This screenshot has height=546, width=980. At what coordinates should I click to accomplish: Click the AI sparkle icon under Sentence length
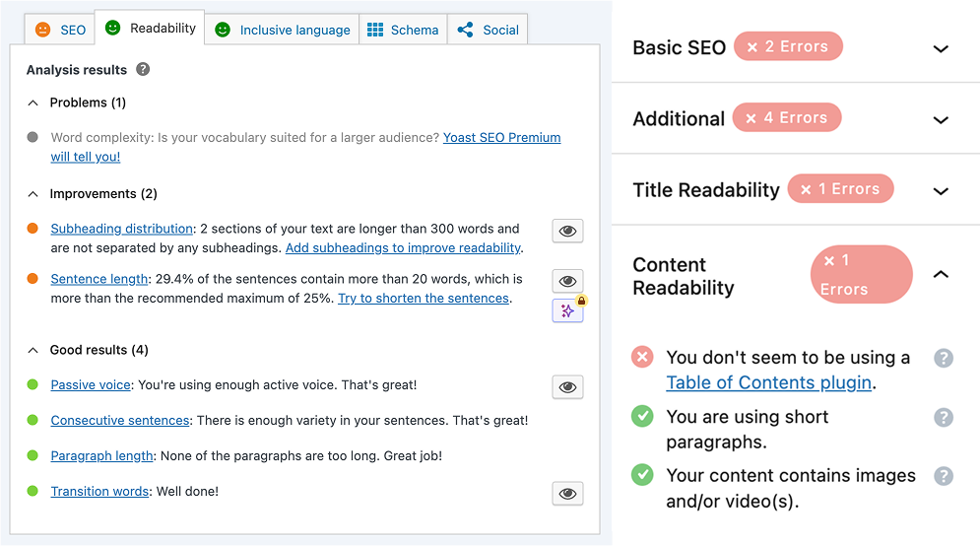(x=567, y=310)
